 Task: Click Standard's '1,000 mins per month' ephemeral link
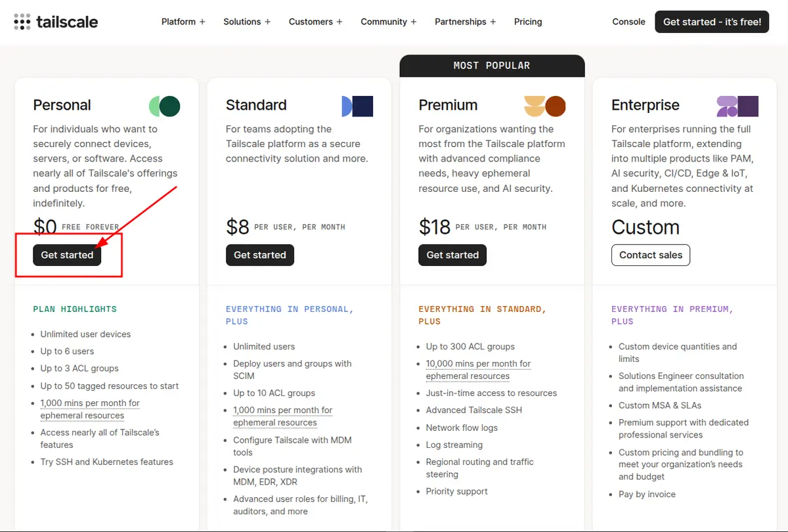(x=283, y=416)
